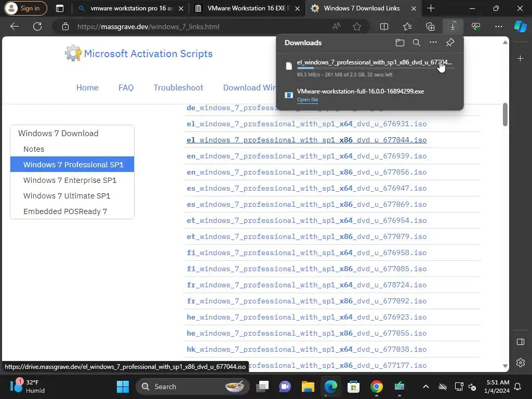Open the notifications bell icon
The height and width of the screenshot is (399, 532).
[x=518, y=387]
